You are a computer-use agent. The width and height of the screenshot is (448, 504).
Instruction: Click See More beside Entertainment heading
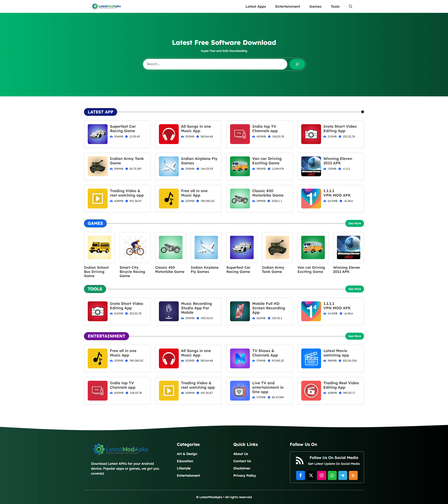(x=354, y=336)
